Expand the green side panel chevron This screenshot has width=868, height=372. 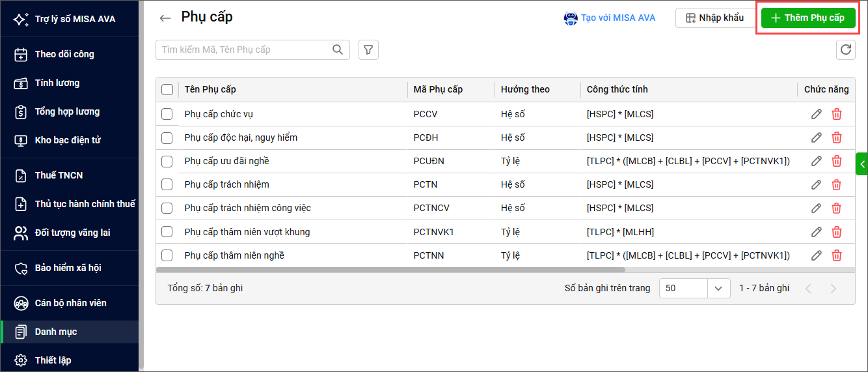tap(862, 164)
